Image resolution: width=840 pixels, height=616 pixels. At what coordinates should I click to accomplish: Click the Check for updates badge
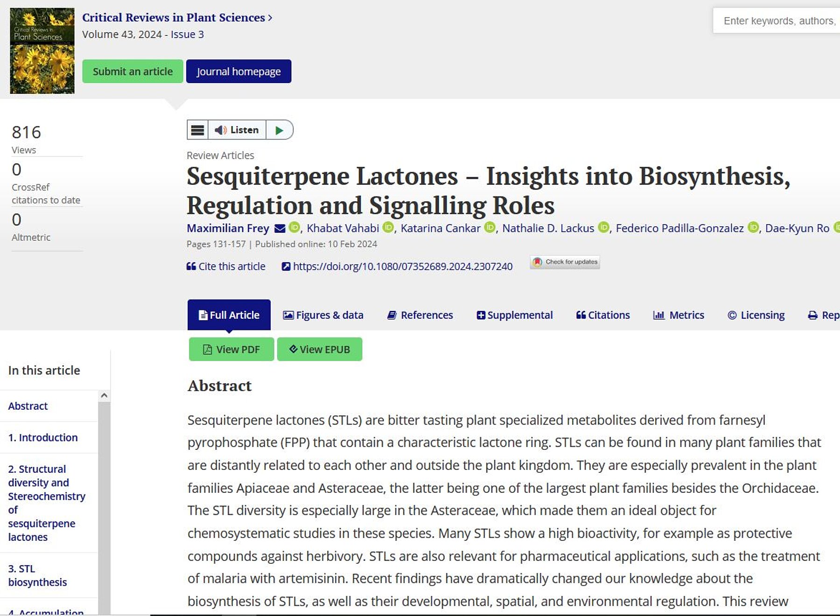565,262
